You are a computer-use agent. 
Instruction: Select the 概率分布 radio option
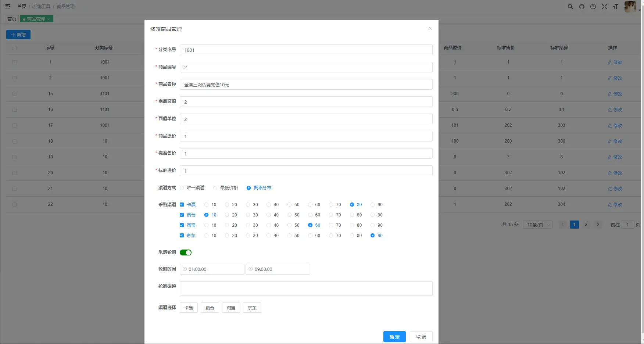(x=259, y=188)
